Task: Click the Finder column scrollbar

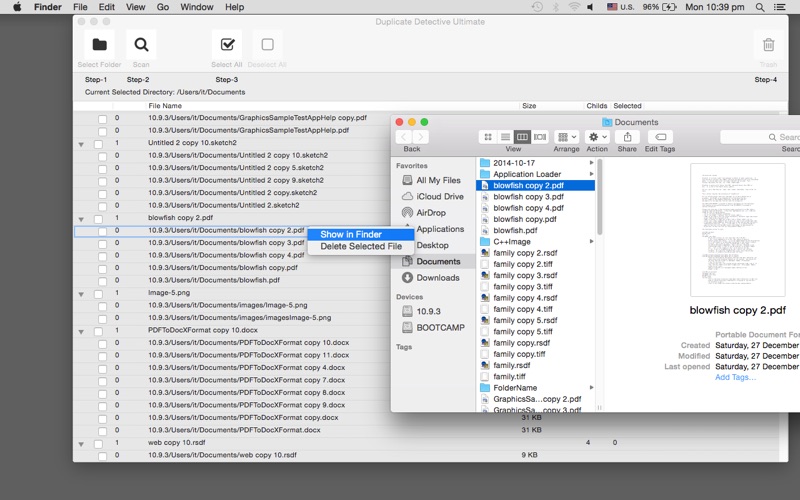Action: click(x=600, y=197)
